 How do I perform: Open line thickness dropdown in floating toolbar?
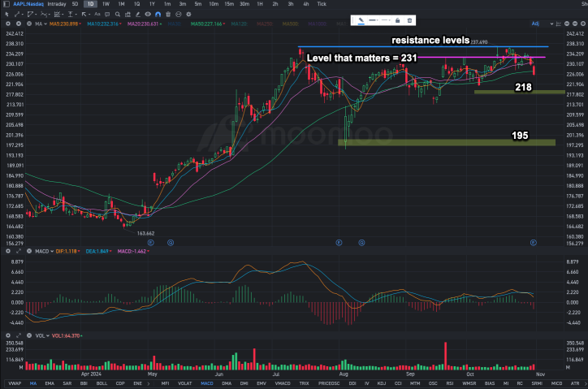373,20
